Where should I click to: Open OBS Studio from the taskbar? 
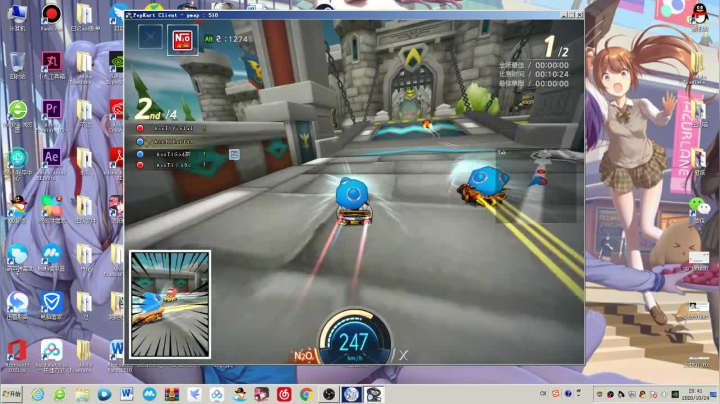click(329, 394)
